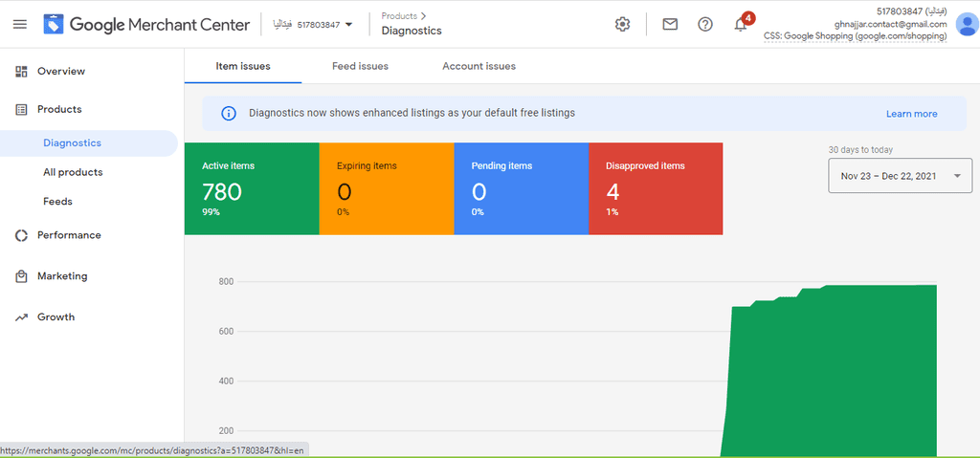The height and width of the screenshot is (458, 980).
Task: Select Diagnostics in the sidebar
Action: (x=89, y=143)
